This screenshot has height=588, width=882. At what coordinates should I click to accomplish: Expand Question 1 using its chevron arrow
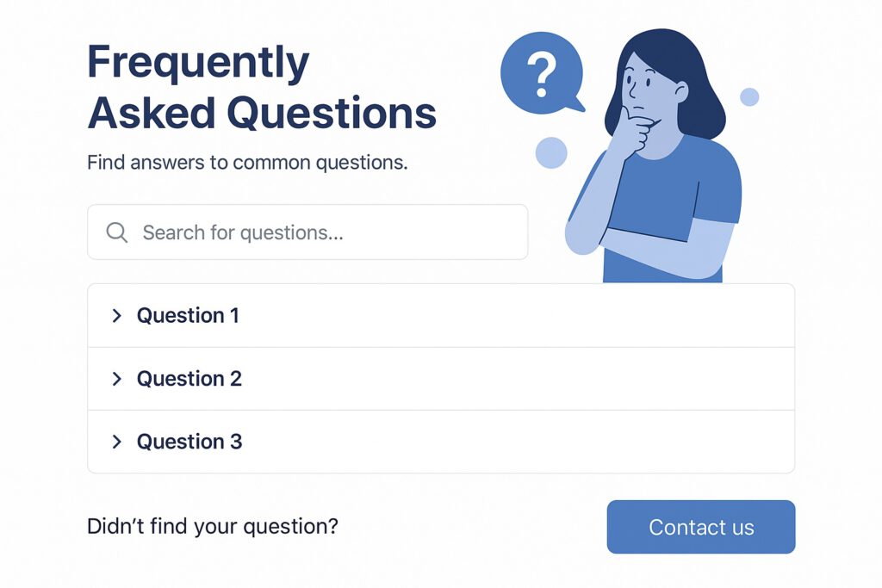[117, 316]
